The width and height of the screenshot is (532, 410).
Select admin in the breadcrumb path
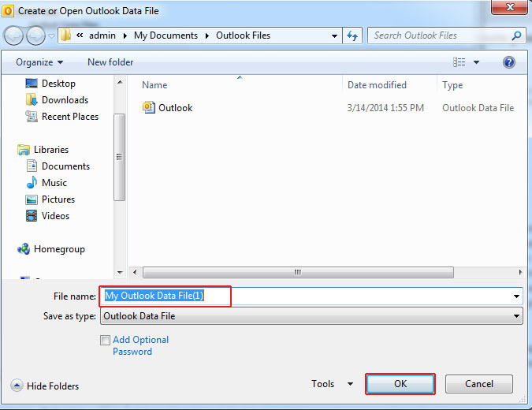click(x=102, y=35)
